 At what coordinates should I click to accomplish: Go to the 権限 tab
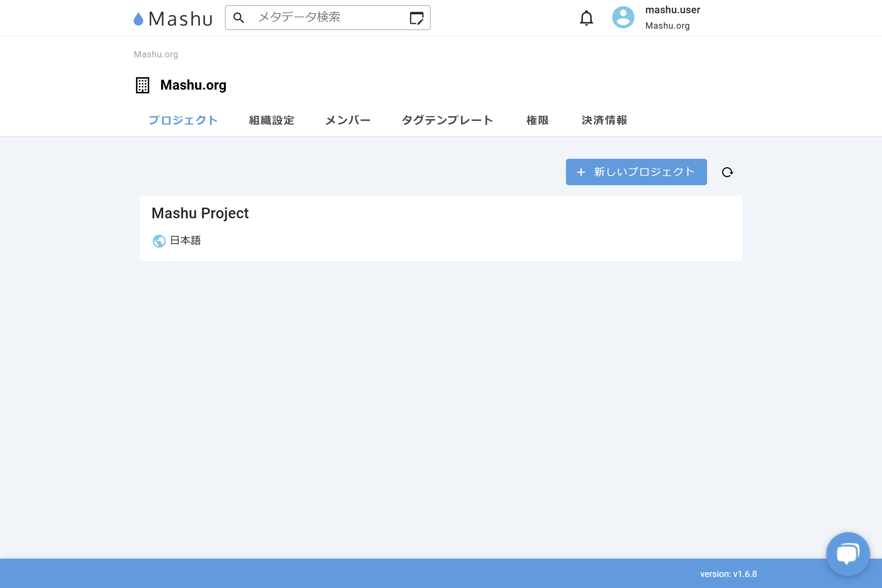tap(537, 121)
